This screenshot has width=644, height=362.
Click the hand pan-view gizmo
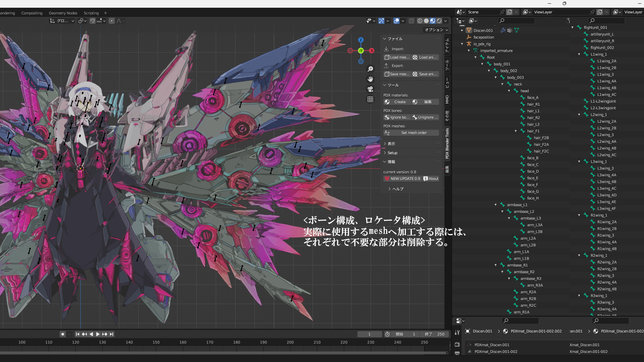click(x=370, y=79)
